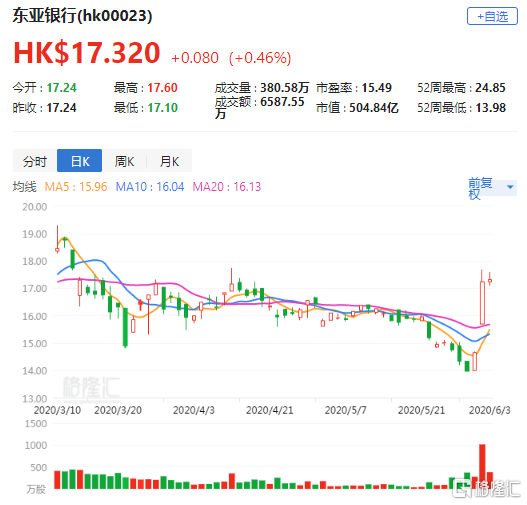Click the 1500 volume axis label
Screen dimensions: 527x505
pos(36,424)
